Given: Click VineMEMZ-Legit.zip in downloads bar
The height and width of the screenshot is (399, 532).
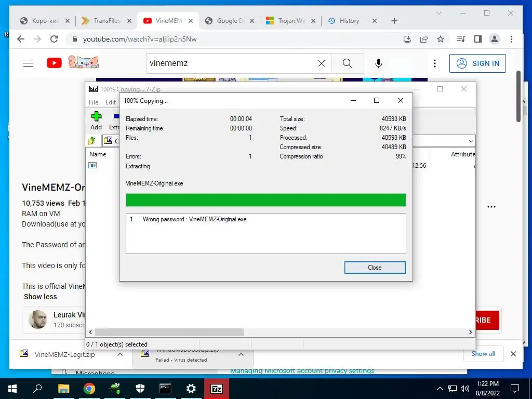Looking at the screenshot, I should click(x=64, y=354).
